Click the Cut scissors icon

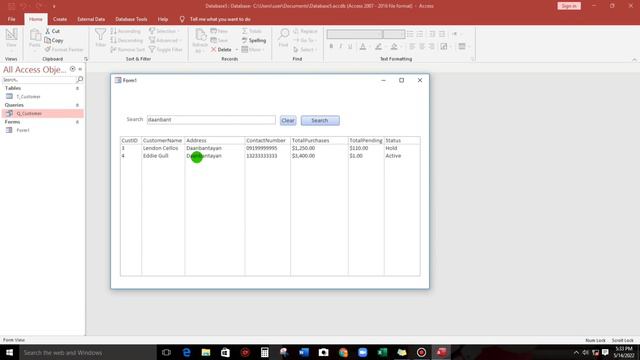48,31
